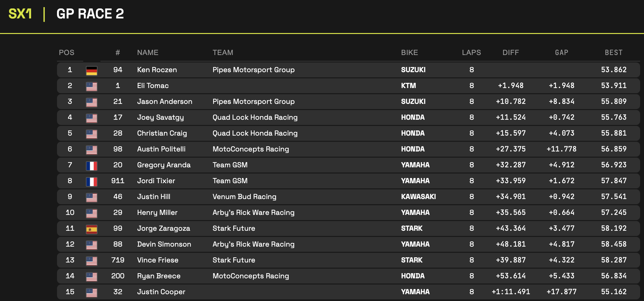Image resolution: width=644 pixels, height=301 pixels.
Task: Sort by the POS column header
Action: click(x=66, y=52)
